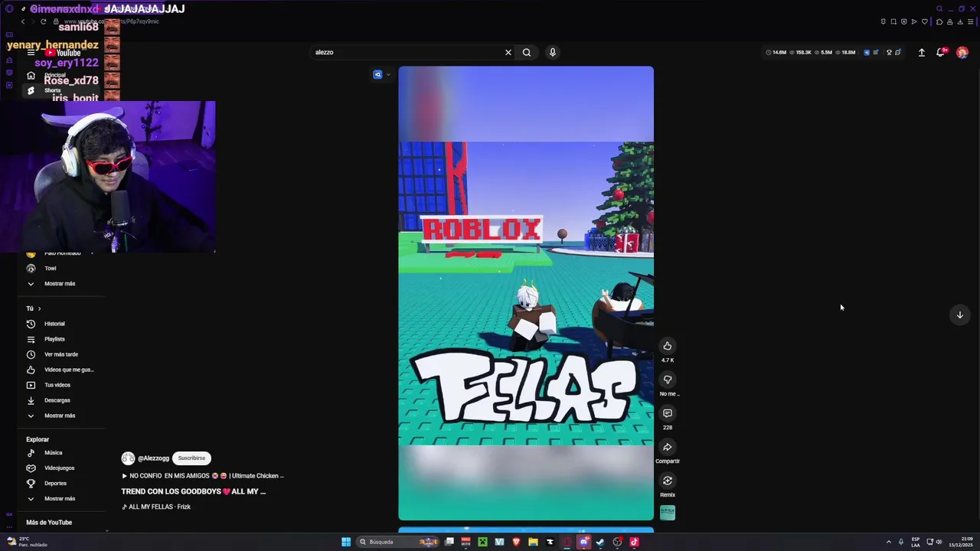Image resolution: width=980 pixels, height=551 pixels.
Task: Open the @Alezzogg channel link
Action: [x=153, y=458]
